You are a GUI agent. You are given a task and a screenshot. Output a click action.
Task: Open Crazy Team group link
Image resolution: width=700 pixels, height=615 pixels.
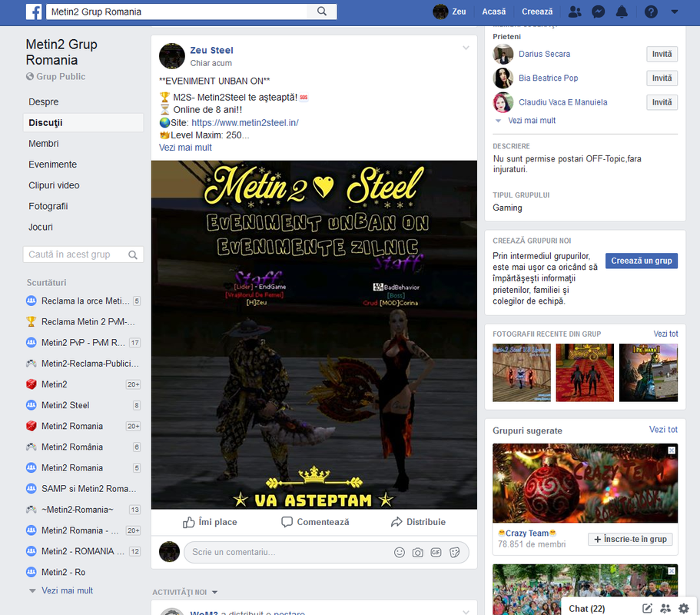(527, 534)
